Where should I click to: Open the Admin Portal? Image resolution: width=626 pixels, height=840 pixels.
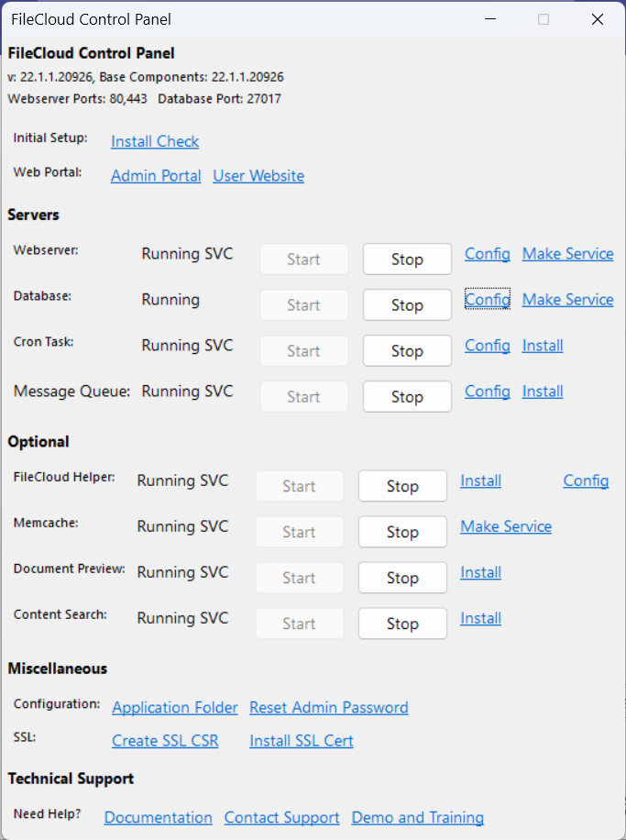(156, 175)
